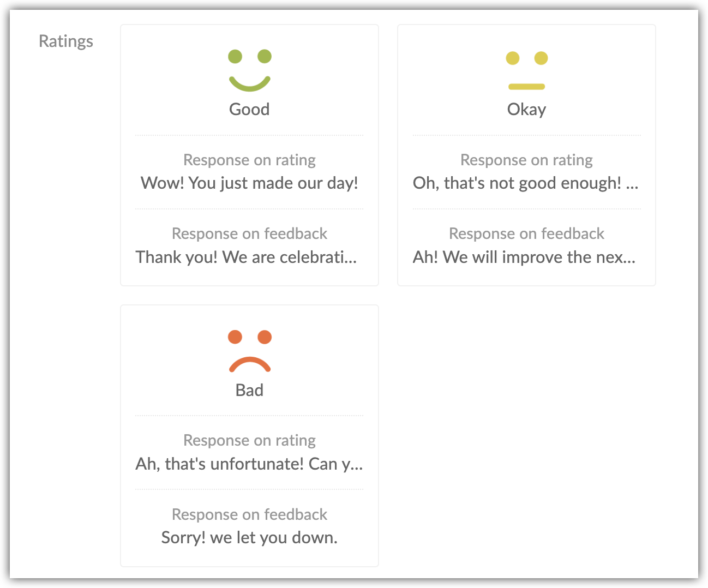Click the orange sad Bad face icon
The image size is (708, 588).
pos(249,351)
